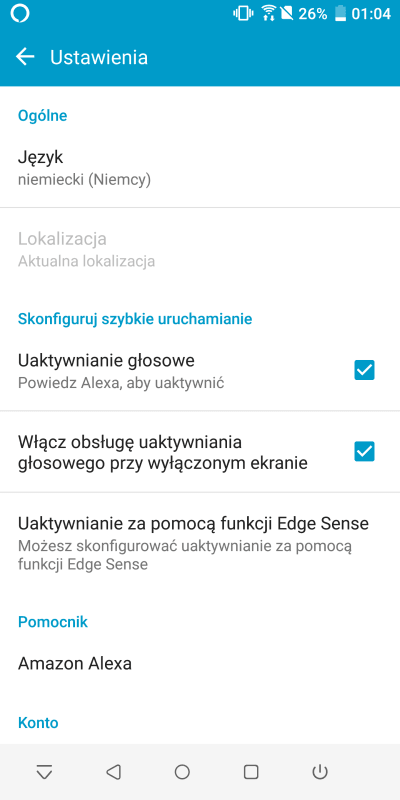Open recent apps with square button
Image resolution: width=400 pixels, height=800 pixels.
[x=251, y=772]
